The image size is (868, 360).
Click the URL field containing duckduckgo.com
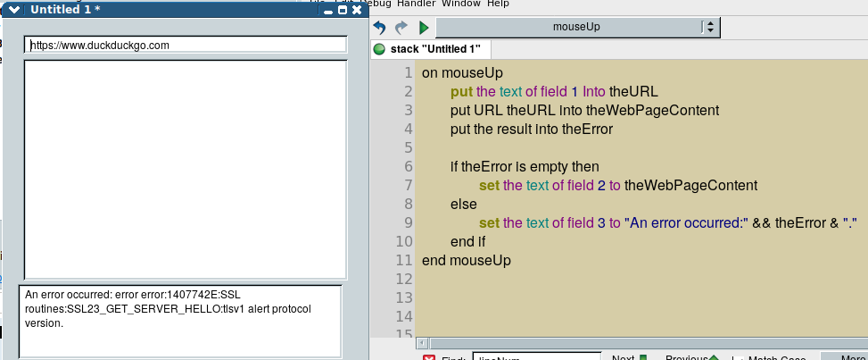pos(186,45)
